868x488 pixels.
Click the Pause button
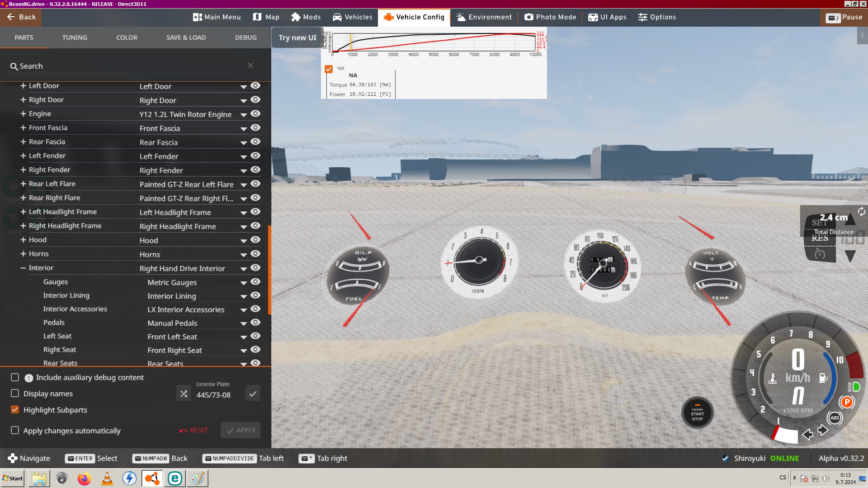844,17
